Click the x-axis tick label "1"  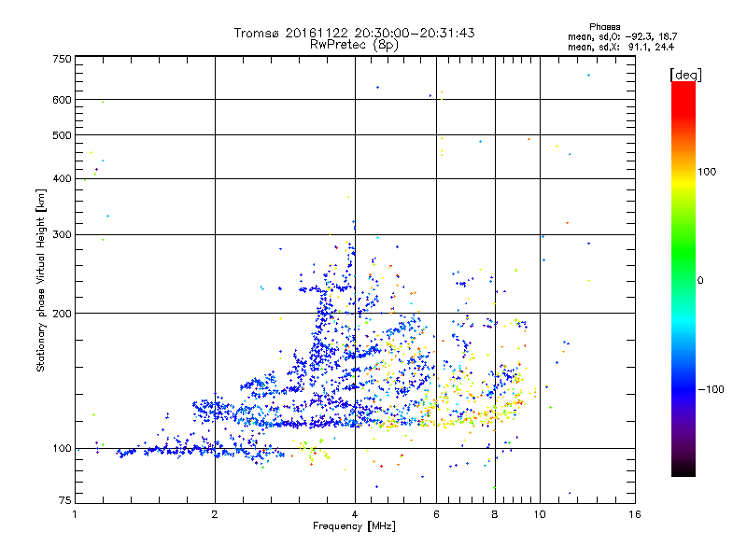point(75,514)
